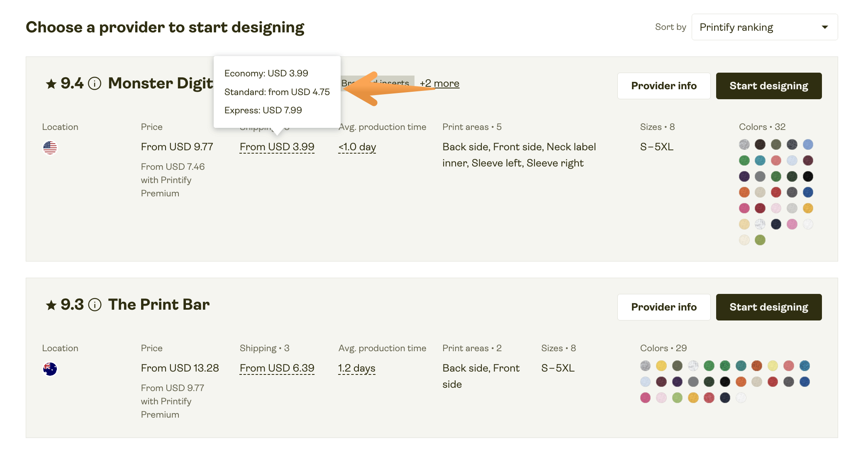Click the star icon next to 9.4
The width and height of the screenshot is (868, 450).
51,84
